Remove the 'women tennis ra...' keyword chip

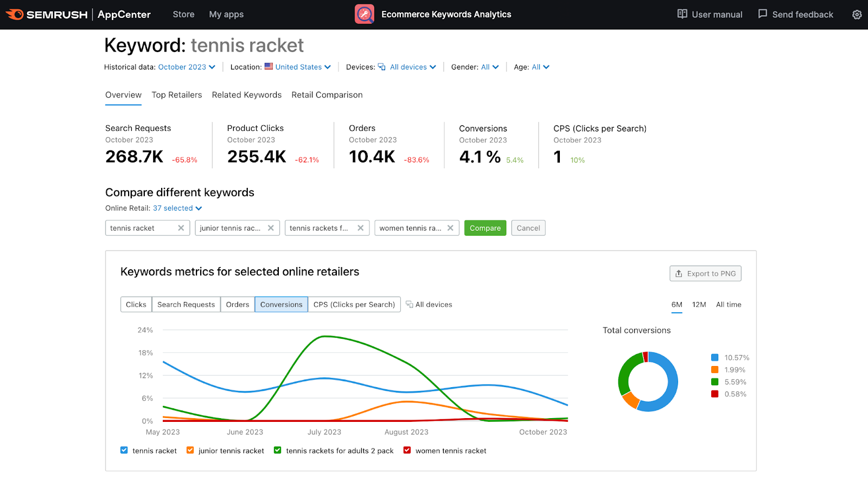(450, 228)
